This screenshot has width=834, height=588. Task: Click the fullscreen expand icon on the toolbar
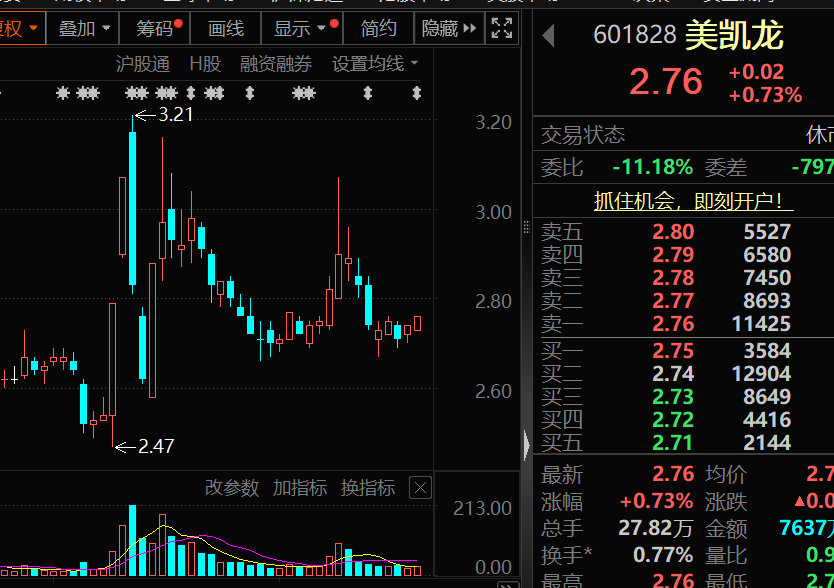click(503, 28)
